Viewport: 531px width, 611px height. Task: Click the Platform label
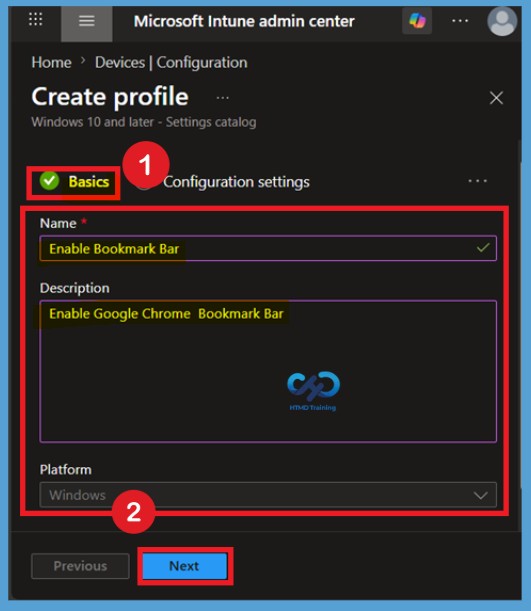65,470
